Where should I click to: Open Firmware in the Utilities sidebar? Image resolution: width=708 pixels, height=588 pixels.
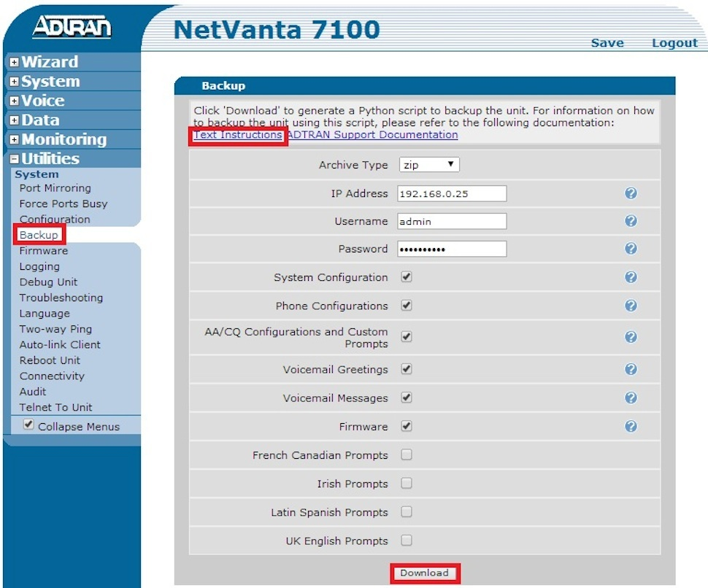coord(44,251)
